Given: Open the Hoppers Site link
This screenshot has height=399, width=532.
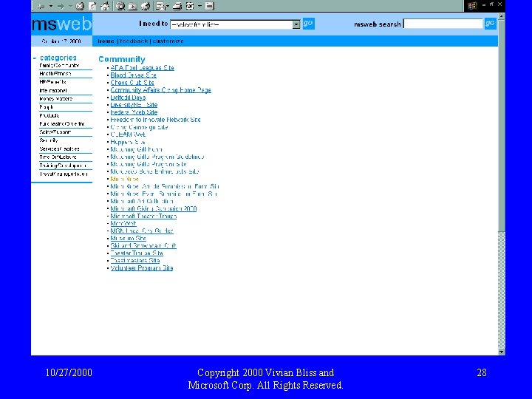Looking at the screenshot, I should pos(128,142).
